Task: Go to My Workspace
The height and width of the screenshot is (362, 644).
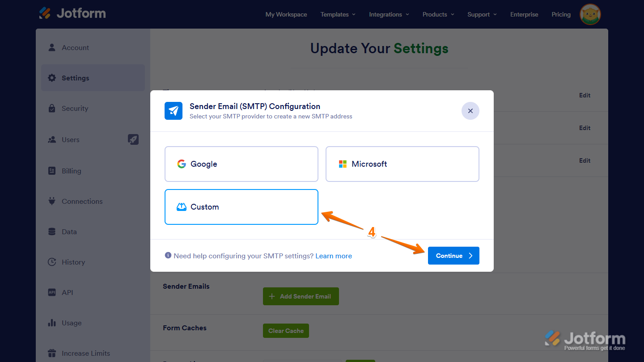Action: pos(286,14)
